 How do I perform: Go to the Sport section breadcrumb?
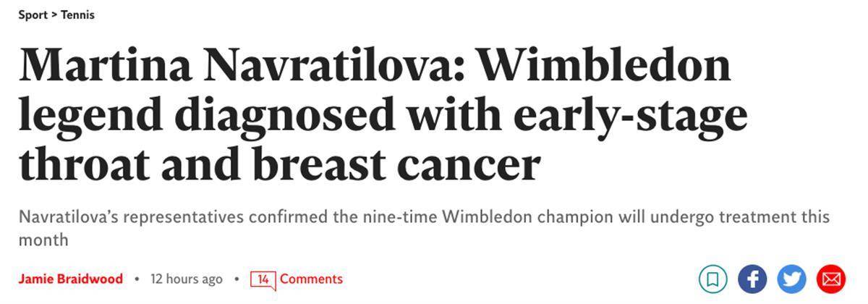pos(33,14)
